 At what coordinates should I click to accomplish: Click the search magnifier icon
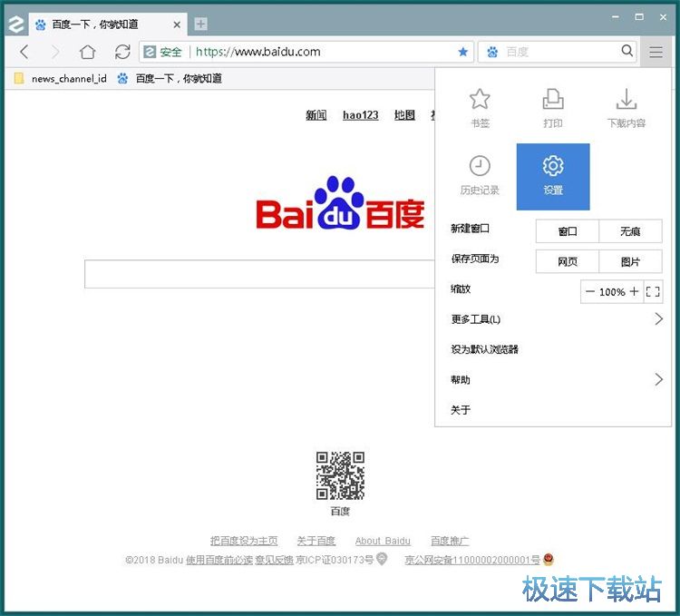[627, 51]
